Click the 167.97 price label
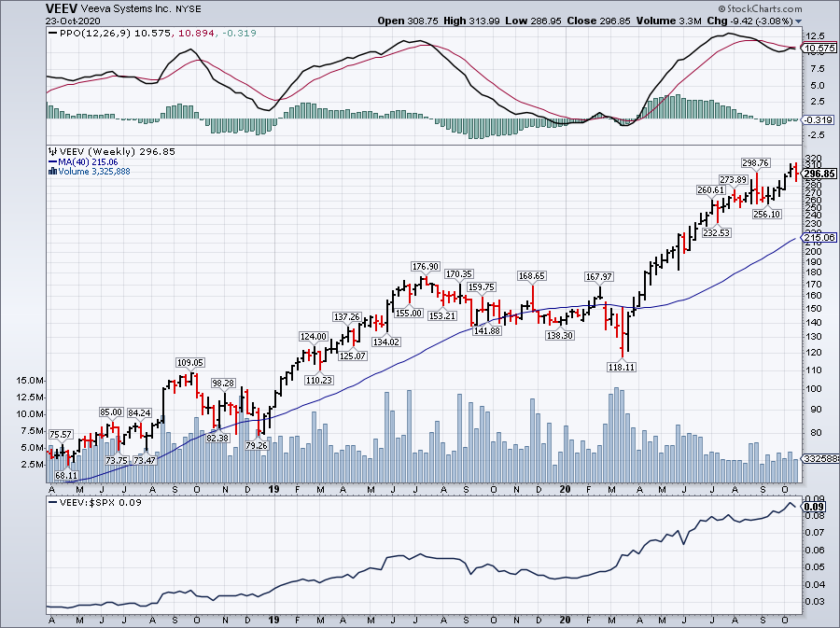The height and width of the screenshot is (628, 840). click(599, 277)
